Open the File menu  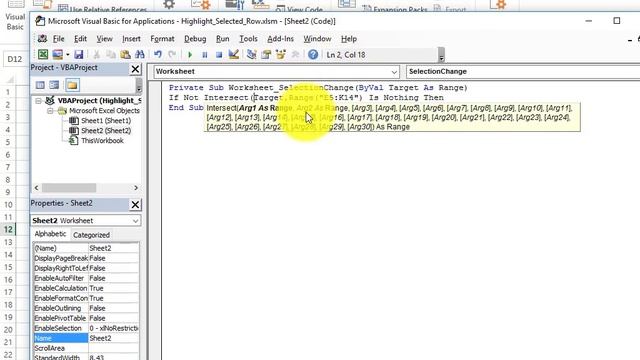click(x=58, y=39)
